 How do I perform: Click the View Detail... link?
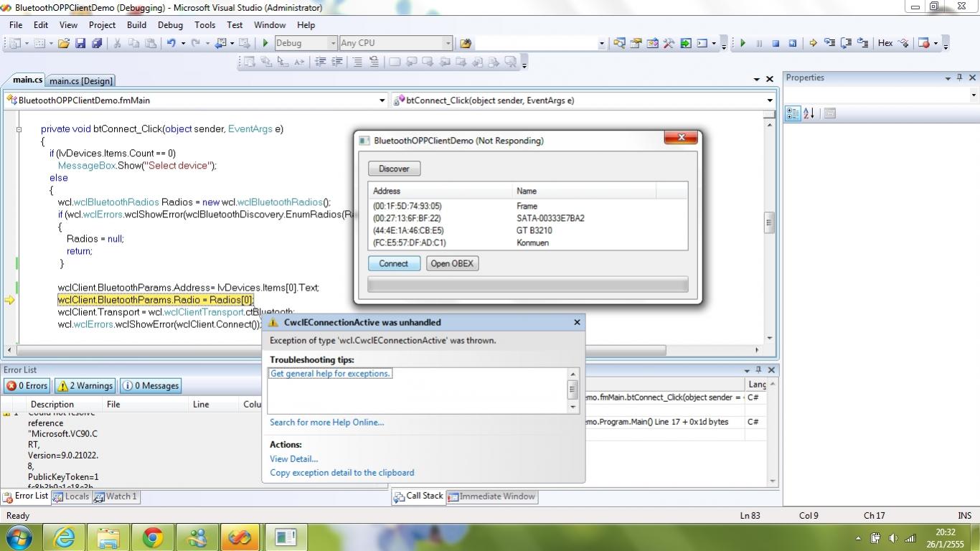pos(293,459)
